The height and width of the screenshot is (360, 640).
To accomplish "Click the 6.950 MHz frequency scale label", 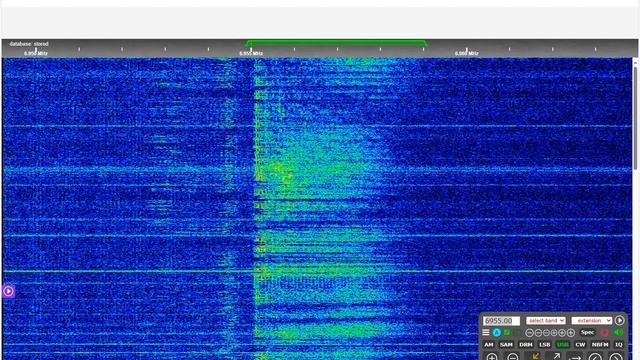I will pos(36,53).
